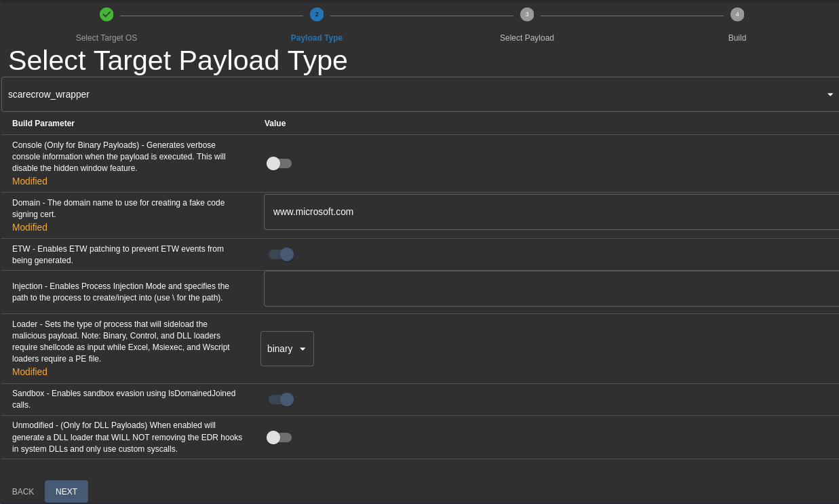The width and height of the screenshot is (839, 504).
Task: Click the step 4 circle icon
Action: 737,14
